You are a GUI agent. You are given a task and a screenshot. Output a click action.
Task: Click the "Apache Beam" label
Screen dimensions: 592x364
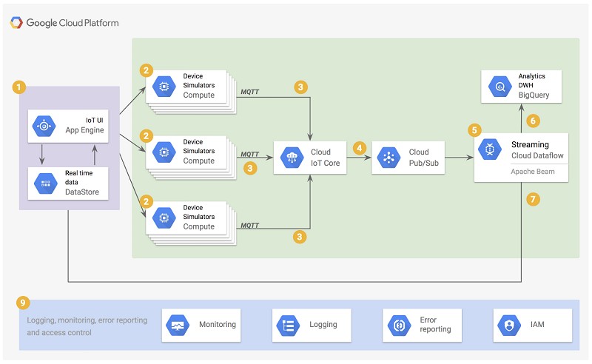(x=533, y=172)
